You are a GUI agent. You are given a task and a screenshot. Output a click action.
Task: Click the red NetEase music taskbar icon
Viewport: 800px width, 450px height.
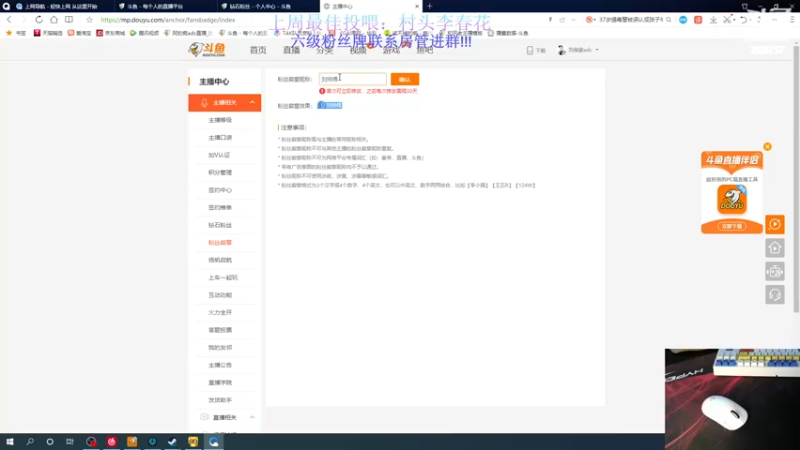[x=111, y=441]
